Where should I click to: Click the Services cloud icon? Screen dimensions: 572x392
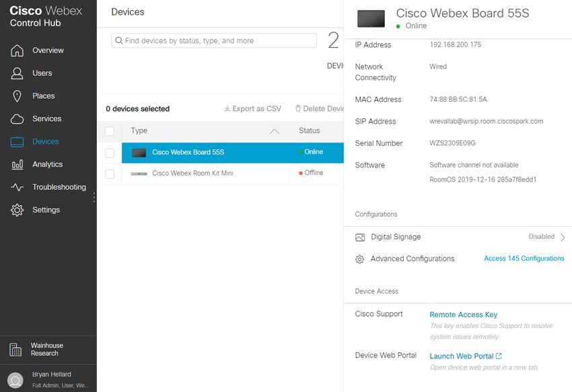[x=17, y=119]
